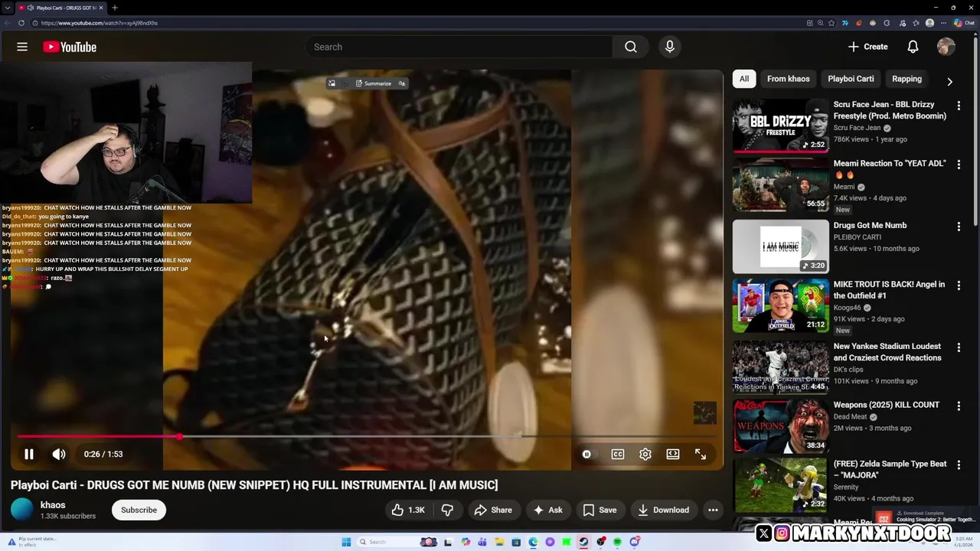Click in the YouTube search field

[459, 47]
